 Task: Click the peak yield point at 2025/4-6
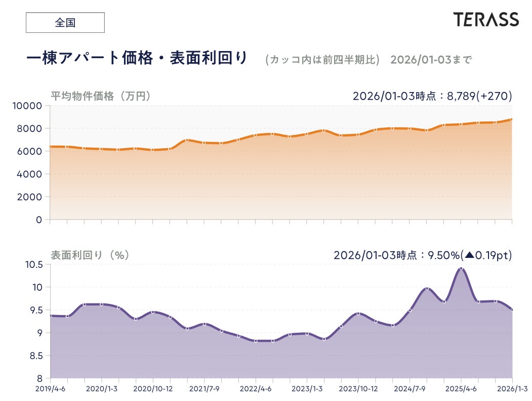point(461,269)
